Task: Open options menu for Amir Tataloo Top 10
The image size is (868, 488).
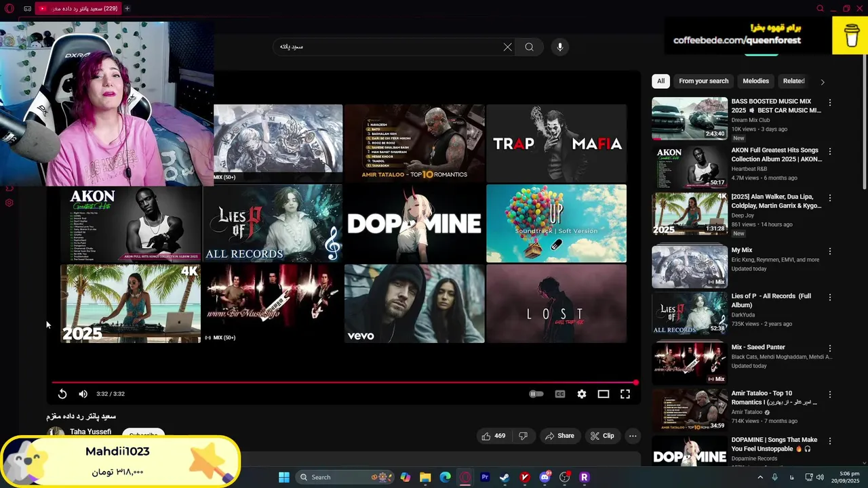Action: point(830,394)
